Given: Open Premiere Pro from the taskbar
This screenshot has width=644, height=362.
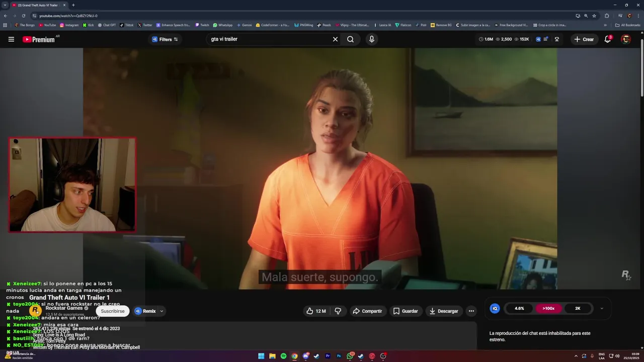Looking at the screenshot, I should (x=328, y=356).
